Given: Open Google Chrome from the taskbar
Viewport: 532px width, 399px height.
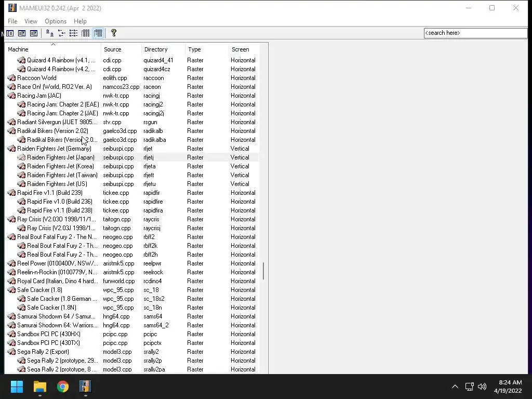Looking at the screenshot, I should [x=63, y=387].
